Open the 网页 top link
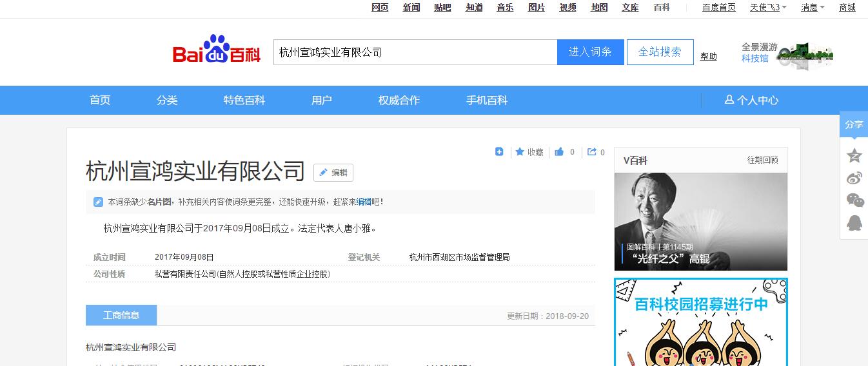The height and width of the screenshot is (366, 868). click(x=380, y=8)
